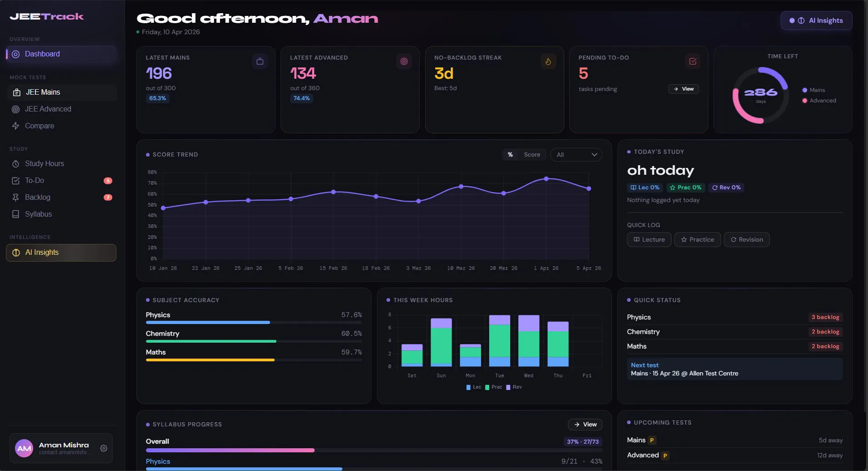Click the briefcase icon on Latest Mains card

260,61
